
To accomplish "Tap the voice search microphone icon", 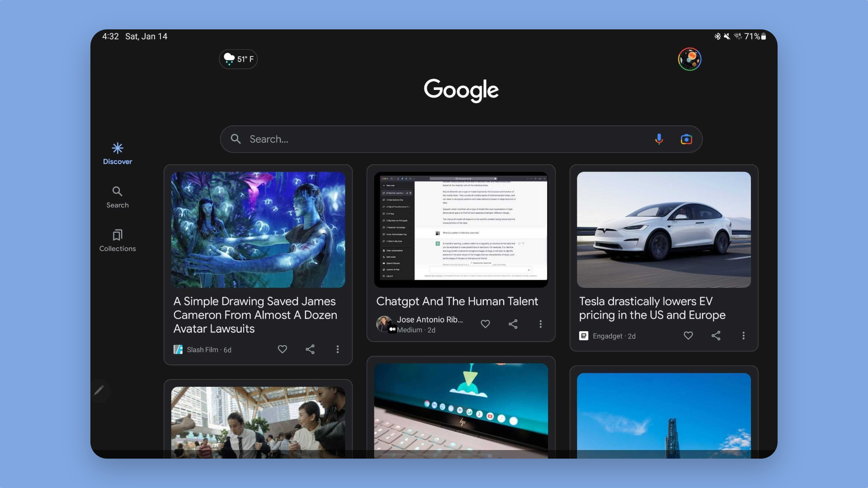I will pyautogui.click(x=659, y=139).
